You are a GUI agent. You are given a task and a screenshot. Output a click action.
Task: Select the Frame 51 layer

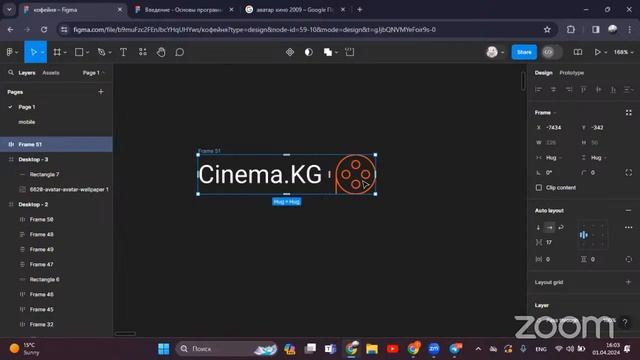pos(56,144)
